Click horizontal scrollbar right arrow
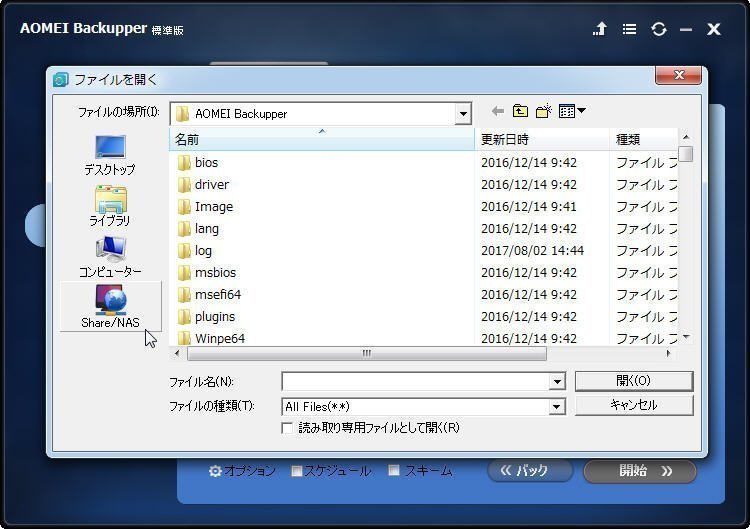The width and height of the screenshot is (750, 529). coord(669,353)
